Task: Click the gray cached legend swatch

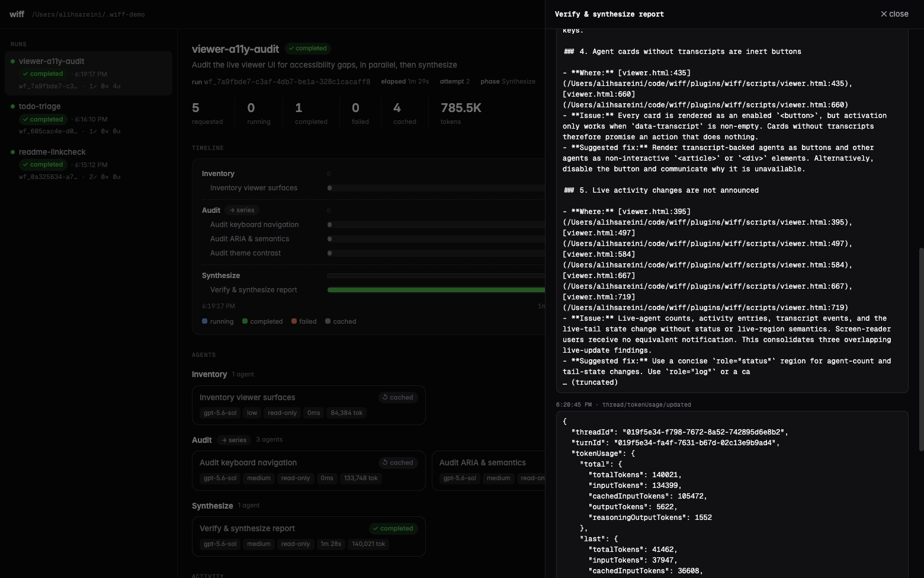Action: click(x=328, y=321)
